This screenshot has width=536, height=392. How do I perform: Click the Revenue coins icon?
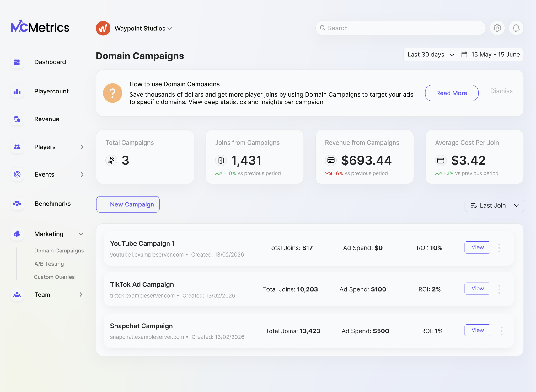(17, 119)
